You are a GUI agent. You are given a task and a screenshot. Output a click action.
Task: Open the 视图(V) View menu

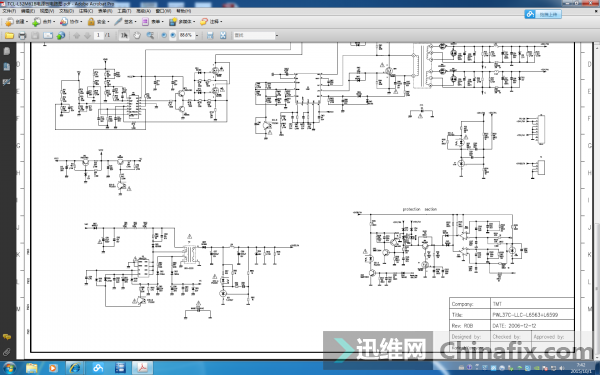(47, 11)
